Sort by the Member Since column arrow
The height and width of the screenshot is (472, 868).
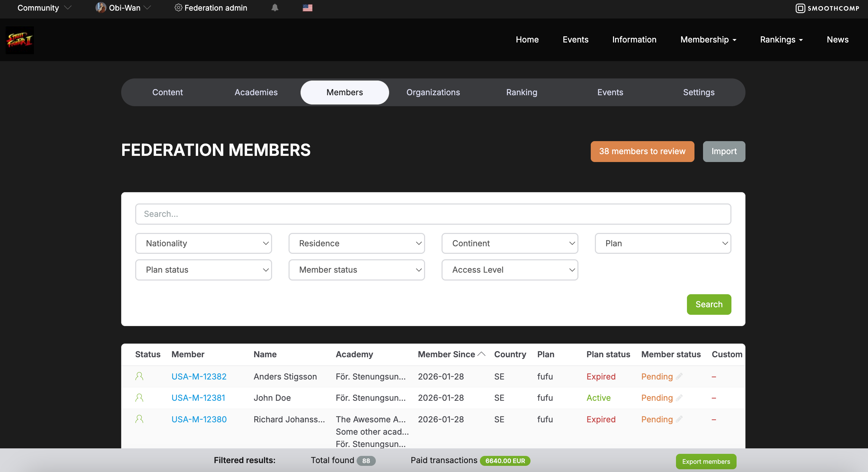pyautogui.click(x=482, y=354)
